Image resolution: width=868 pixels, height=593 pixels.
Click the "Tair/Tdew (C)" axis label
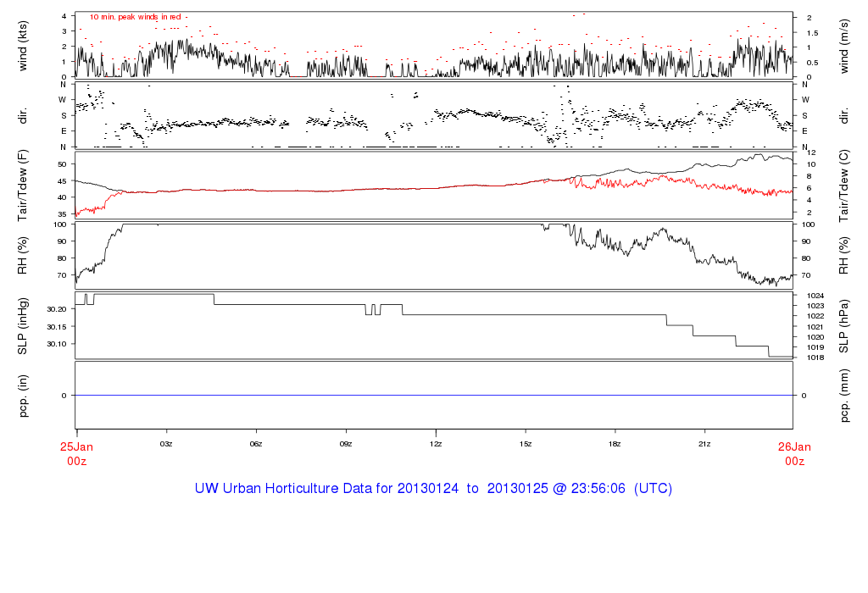click(843, 186)
